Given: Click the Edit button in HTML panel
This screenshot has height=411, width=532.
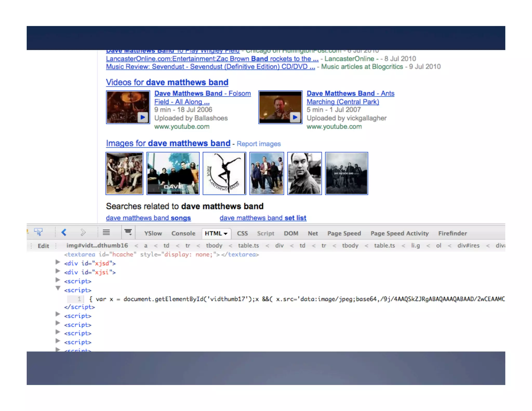Looking at the screenshot, I should tap(43, 246).
